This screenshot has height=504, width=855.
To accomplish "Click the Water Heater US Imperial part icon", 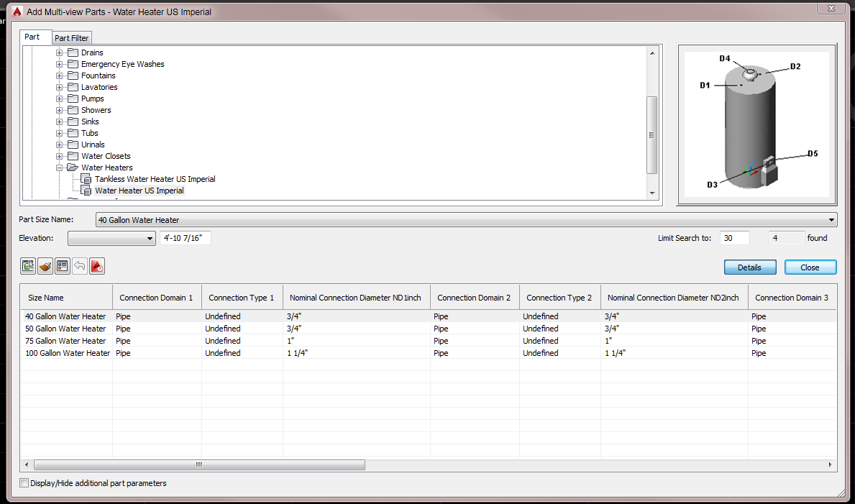I will 86,191.
